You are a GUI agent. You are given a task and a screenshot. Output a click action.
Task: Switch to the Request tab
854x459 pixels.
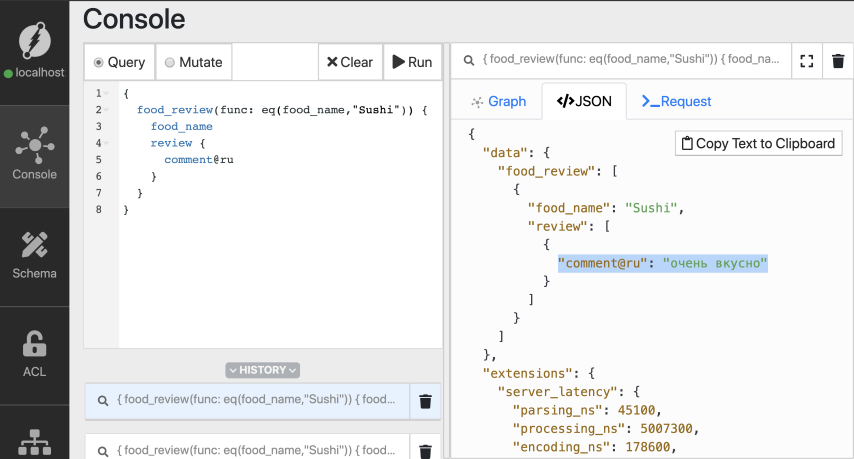pos(676,101)
